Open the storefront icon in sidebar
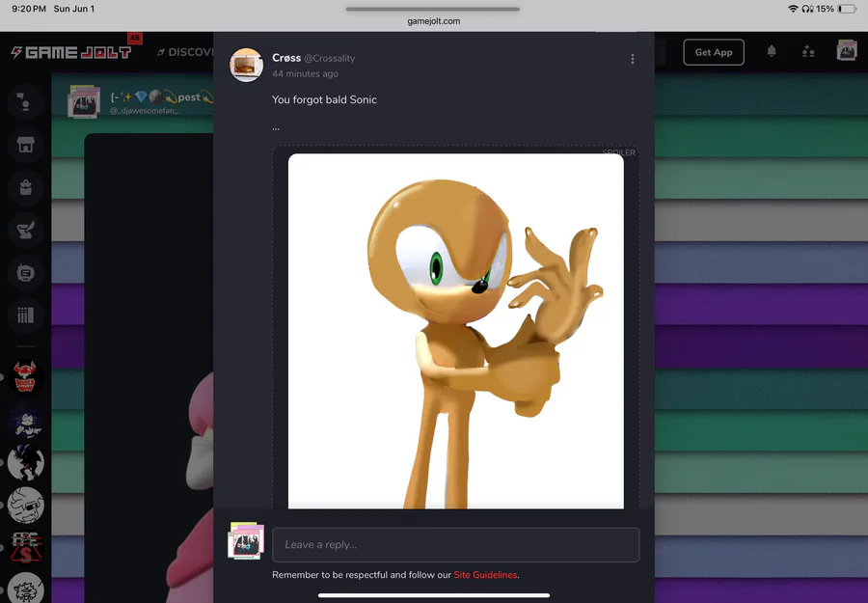Viewport: 868px width, 603px height. [x=25, y=145]
